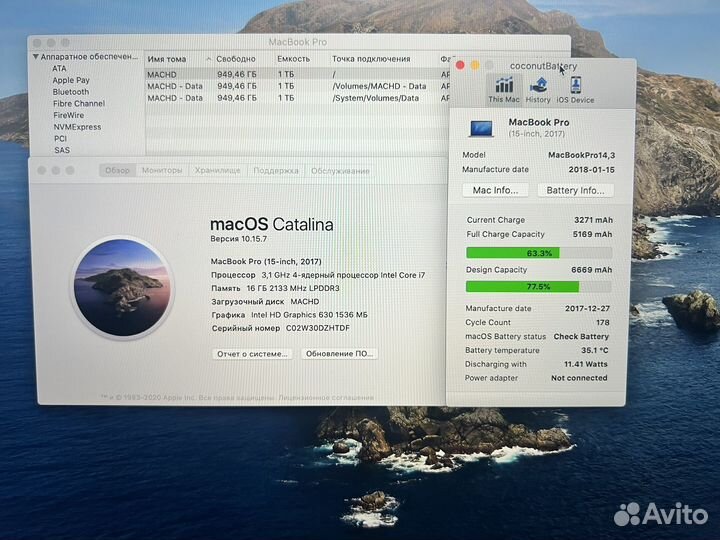Click the Имя тома column sort arrow
The height and width of the screenshot is (540, 720).
click(209, 59)
